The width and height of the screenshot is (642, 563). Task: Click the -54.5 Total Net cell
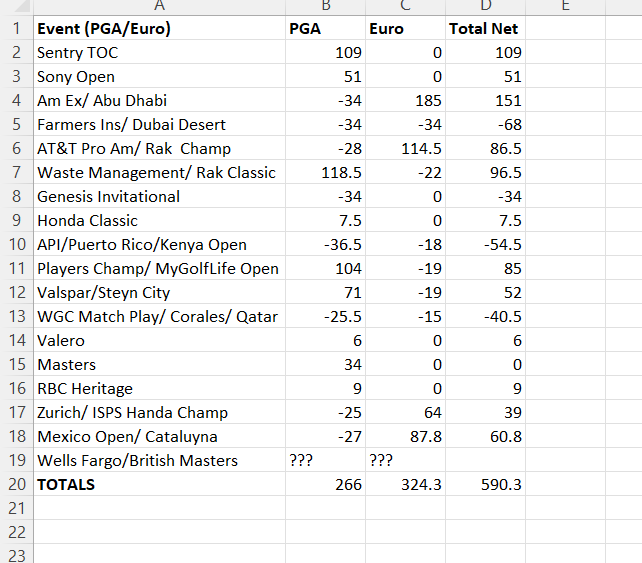(x=485, y=244)
